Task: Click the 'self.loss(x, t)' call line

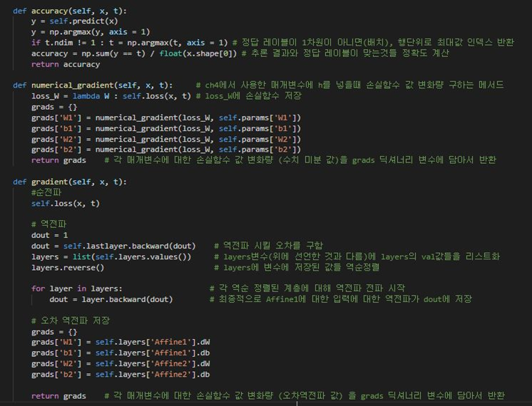Action: pyautogui.click(x=66, y=203)
